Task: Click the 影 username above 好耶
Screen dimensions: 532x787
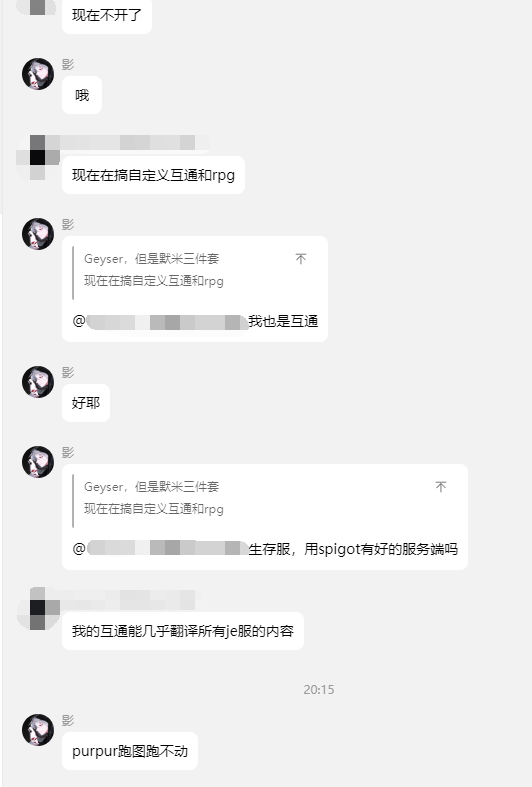Action: point(68,372)
